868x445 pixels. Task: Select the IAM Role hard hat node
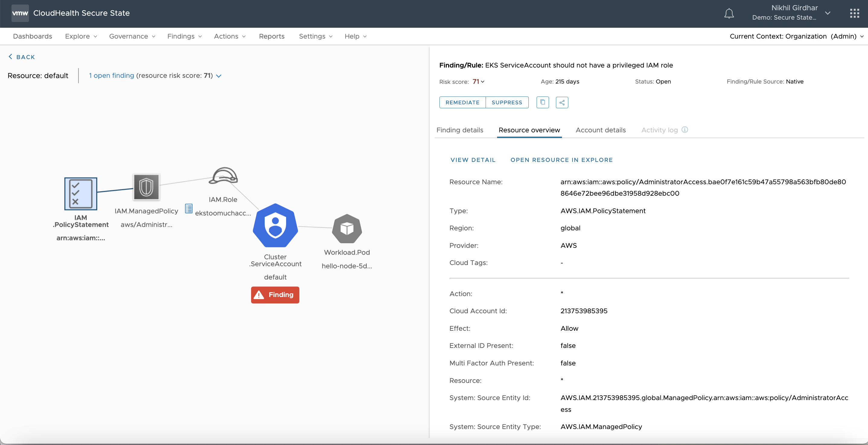coord(223,176)
